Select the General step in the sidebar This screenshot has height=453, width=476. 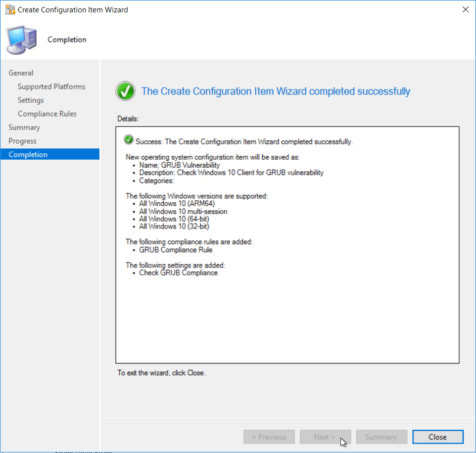[x=21, y=73]
